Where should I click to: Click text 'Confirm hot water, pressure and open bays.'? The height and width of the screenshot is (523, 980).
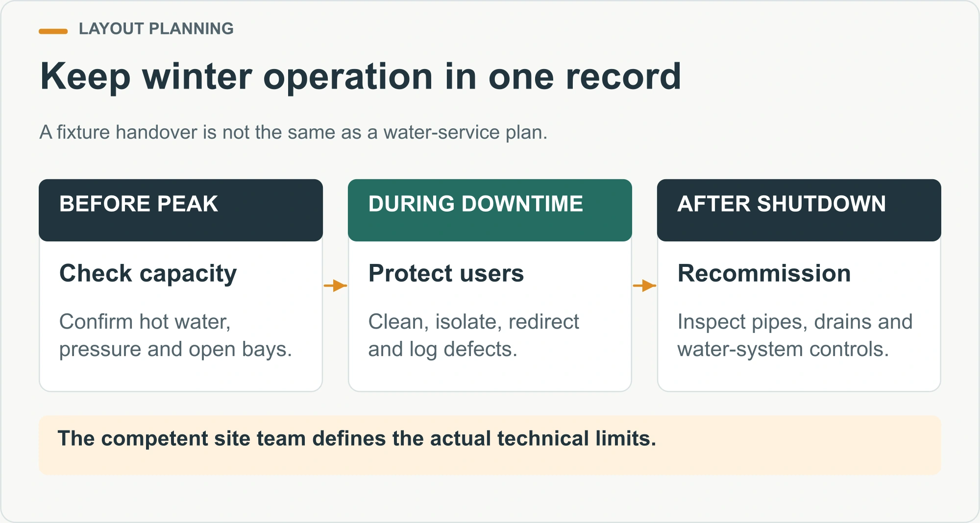pos(175,335)
